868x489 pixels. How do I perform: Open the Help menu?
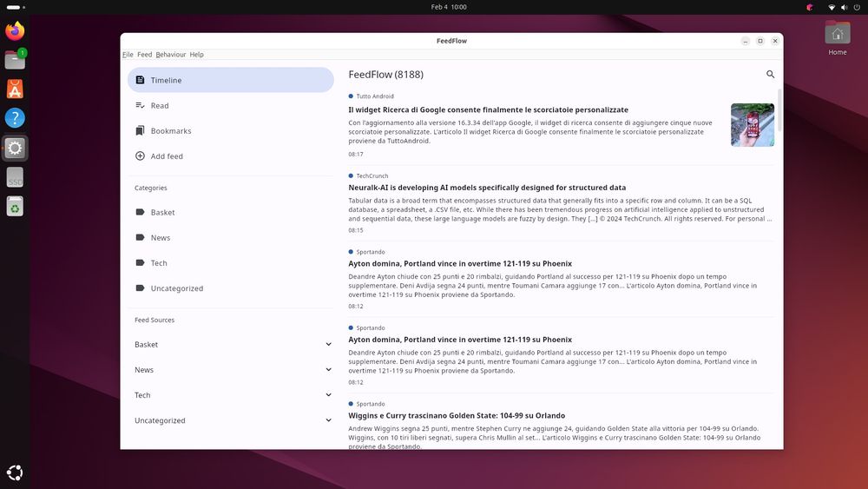196,54
